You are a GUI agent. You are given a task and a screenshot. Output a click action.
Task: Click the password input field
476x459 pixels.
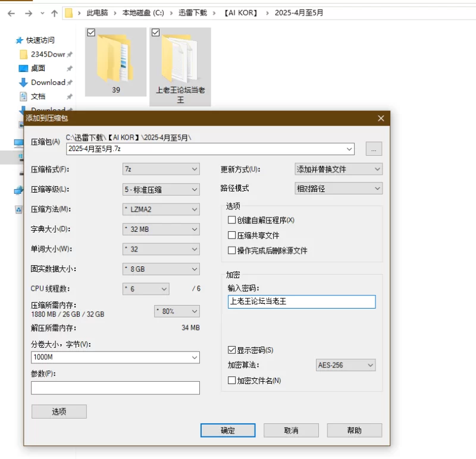point(301,301)
